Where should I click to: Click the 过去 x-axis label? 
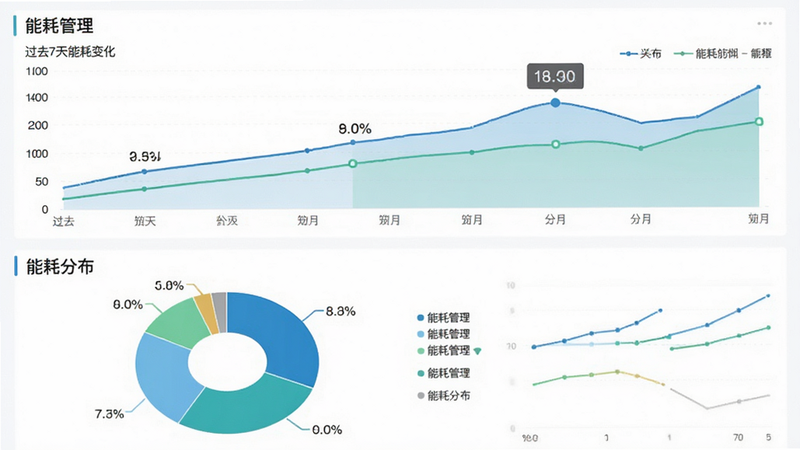click(x=64, y=221)
